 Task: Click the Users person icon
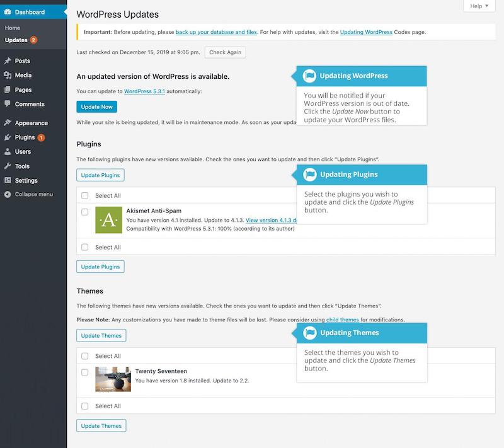[x=8, y=152]
